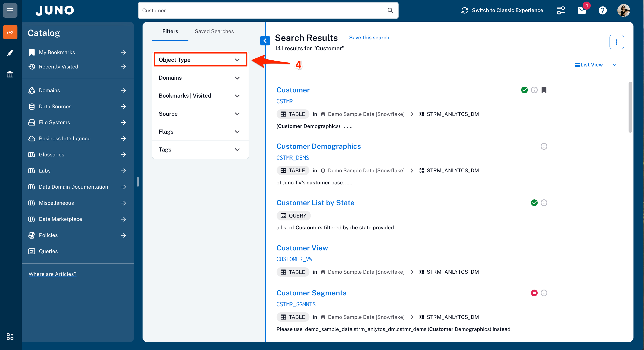Screen dimensions: 644x350
Task: Click the Save this search link
Action: [x=369, y=38]
